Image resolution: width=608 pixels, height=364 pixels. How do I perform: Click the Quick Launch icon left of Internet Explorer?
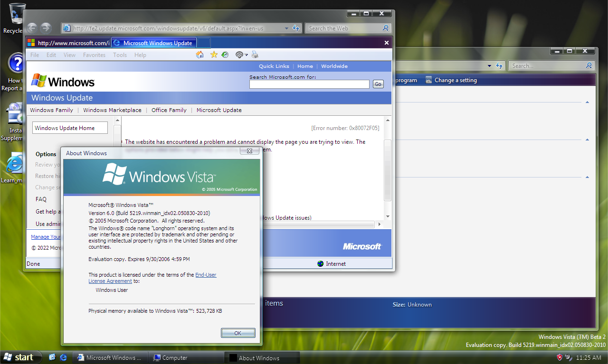pos(52,357)
